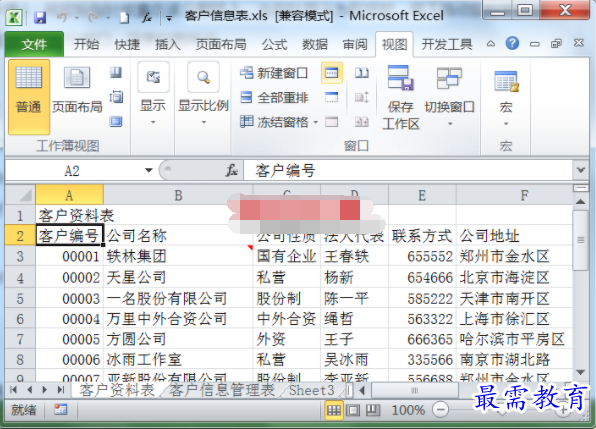This screenshot has height=429, width=596.
Task: Toggle the split window icon
Action: (x=331, y=73)
